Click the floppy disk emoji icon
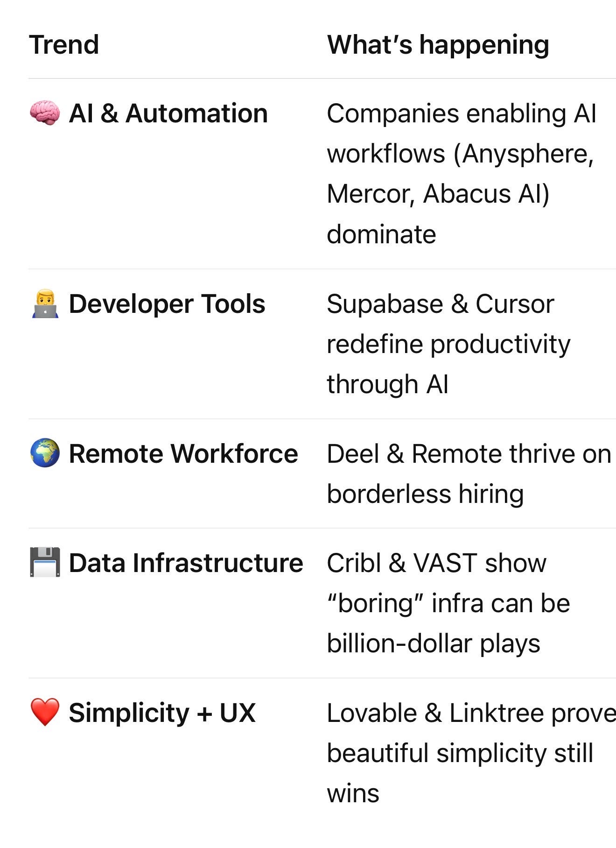This screenshot has height=848, width=616. coord(45,563)
